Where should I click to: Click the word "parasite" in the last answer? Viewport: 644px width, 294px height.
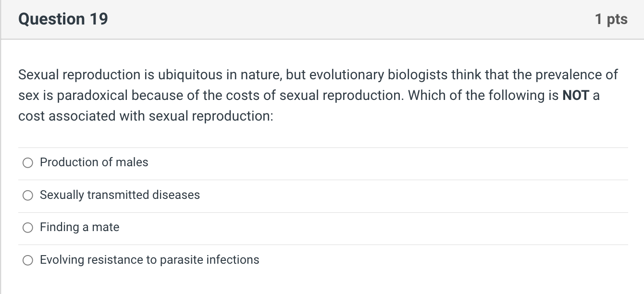point(181,260)
